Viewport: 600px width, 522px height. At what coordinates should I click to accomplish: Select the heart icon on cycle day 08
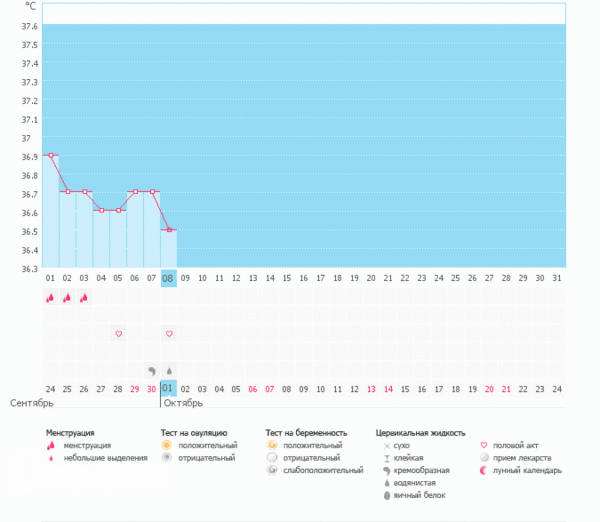[169, 333]
